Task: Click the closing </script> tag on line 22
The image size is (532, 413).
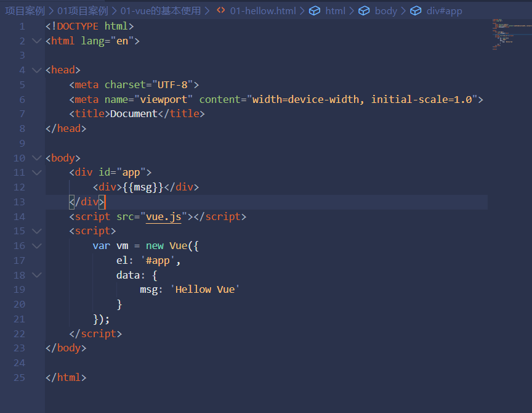Action: (x=95, y=333)
